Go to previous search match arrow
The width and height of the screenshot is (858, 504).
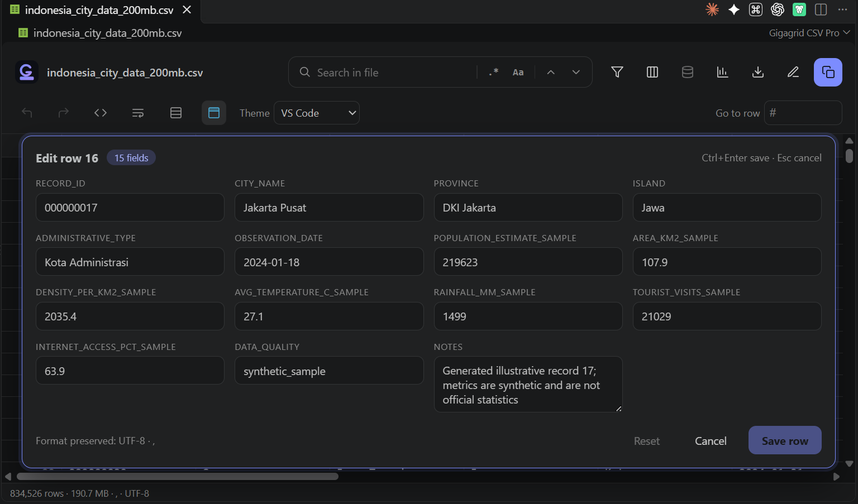click(551, 72)
